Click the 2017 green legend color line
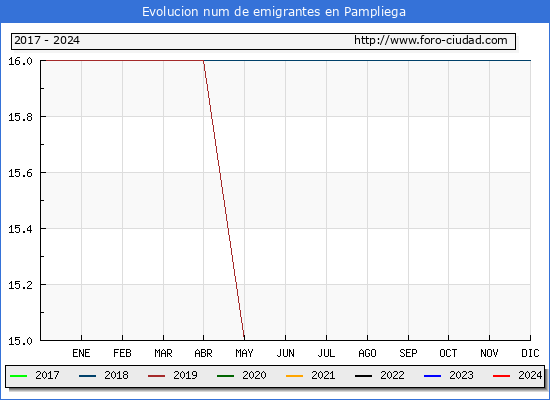 point(19,376)
